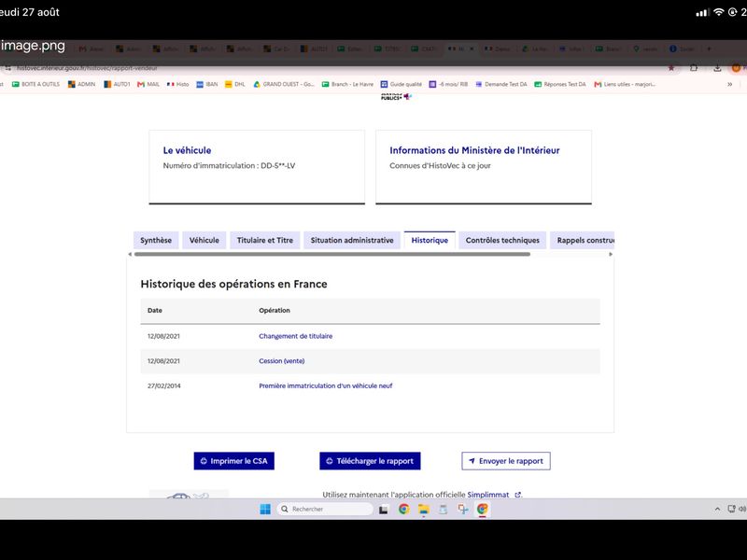This screenshot has height=560, width=747.
Task: Open the browser extensions puzzle icon
Action: click(x=694, y=68)
